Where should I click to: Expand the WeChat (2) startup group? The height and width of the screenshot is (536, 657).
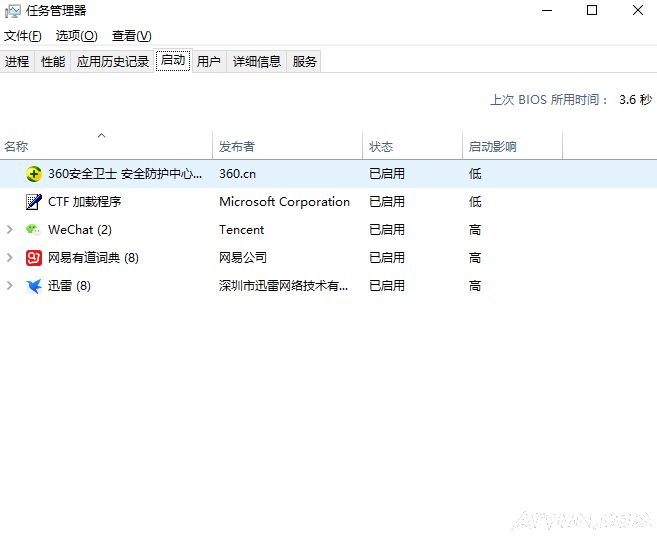(10, 229)
